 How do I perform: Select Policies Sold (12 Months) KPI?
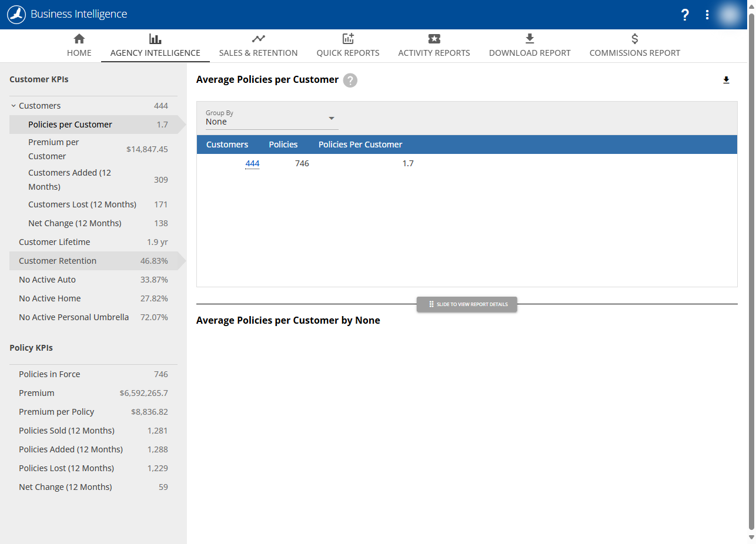93,431
